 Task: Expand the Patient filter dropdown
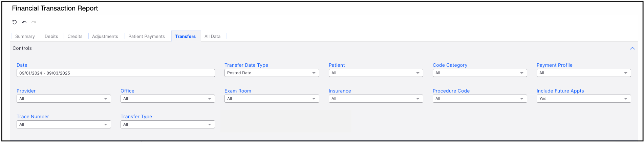(375, 73)
